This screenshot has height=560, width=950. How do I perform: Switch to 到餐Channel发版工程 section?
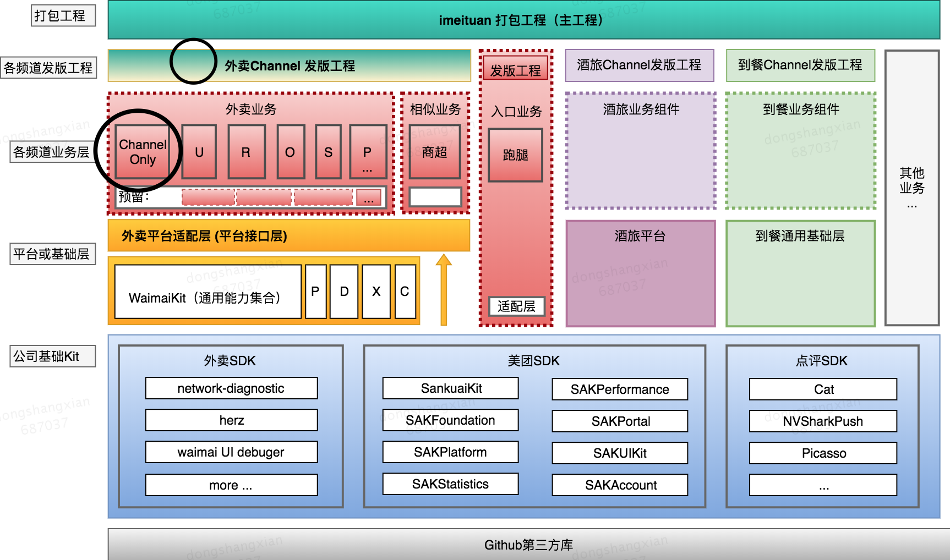800,65
